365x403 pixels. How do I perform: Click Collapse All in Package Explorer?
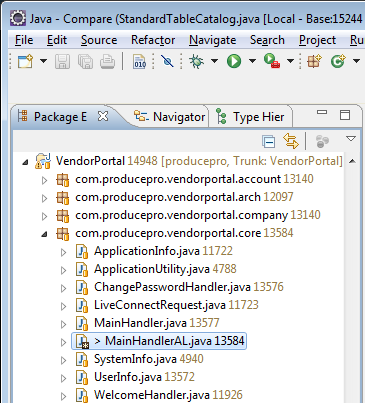(268, 141)
